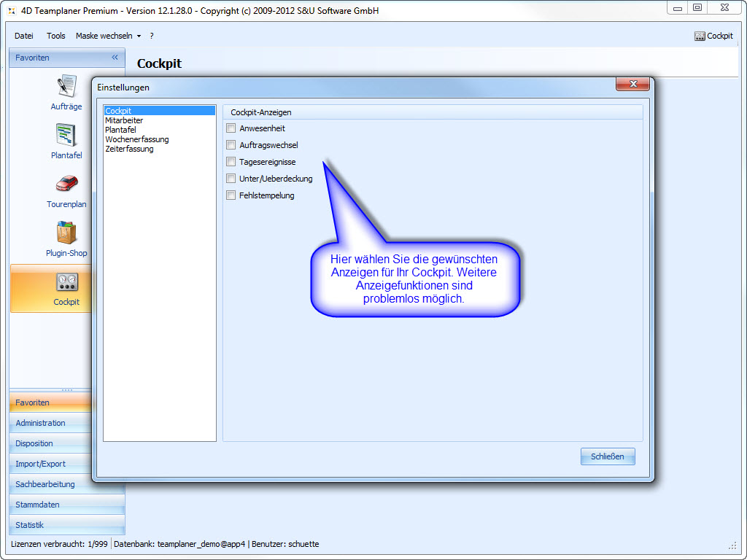This screenshot has width=747, height=560.
Task: Enable the Anwesenheit checkbox
Action: (x=231, y=128)
